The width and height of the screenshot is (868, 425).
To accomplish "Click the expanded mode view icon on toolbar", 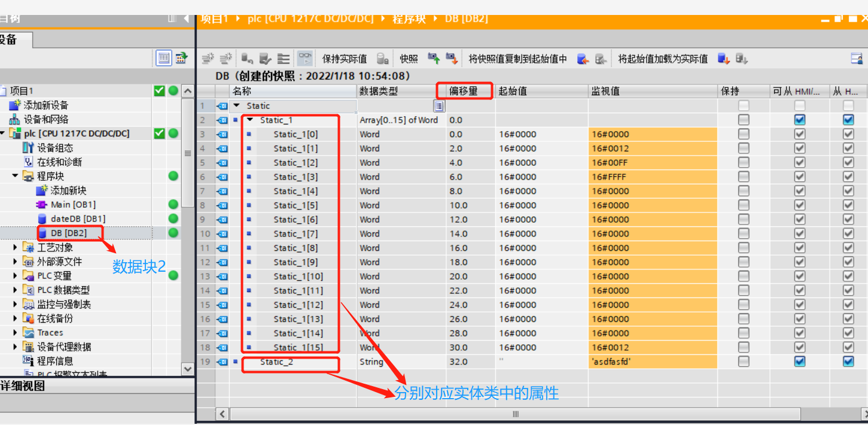I will (x=284, y=58).
